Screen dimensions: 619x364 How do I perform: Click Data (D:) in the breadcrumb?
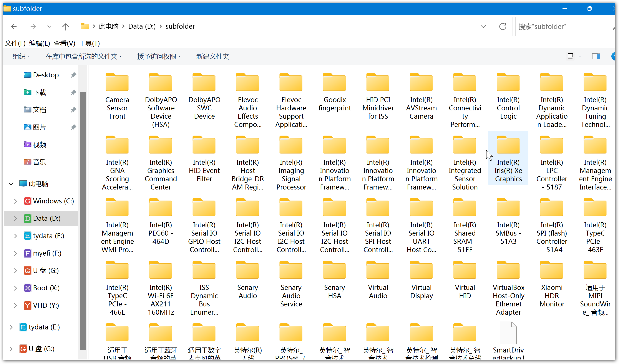point(142,26)
